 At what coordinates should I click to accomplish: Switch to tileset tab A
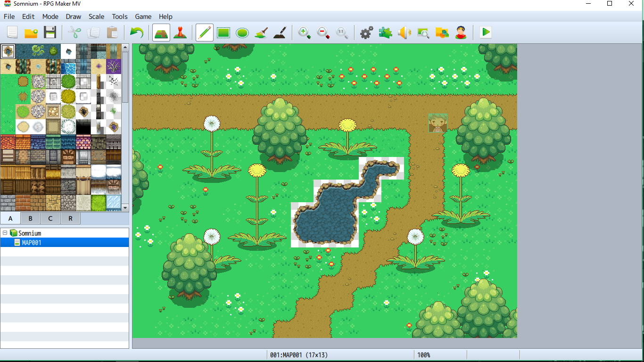10,218
